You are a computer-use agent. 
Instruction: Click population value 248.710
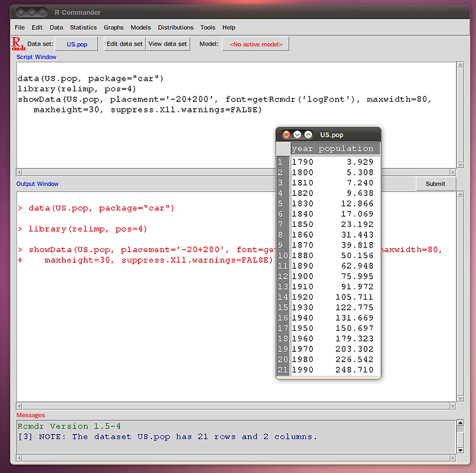click(x=354, y=370)
